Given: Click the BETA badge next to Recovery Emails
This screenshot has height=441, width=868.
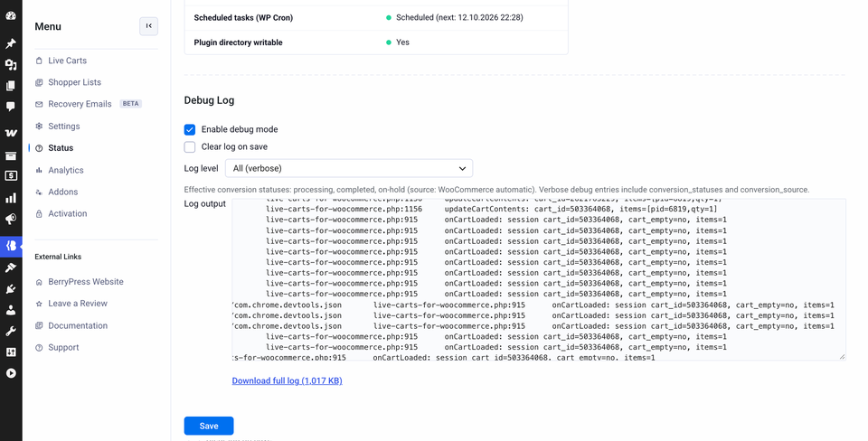Looking at the screenshot, I should 130,103.
